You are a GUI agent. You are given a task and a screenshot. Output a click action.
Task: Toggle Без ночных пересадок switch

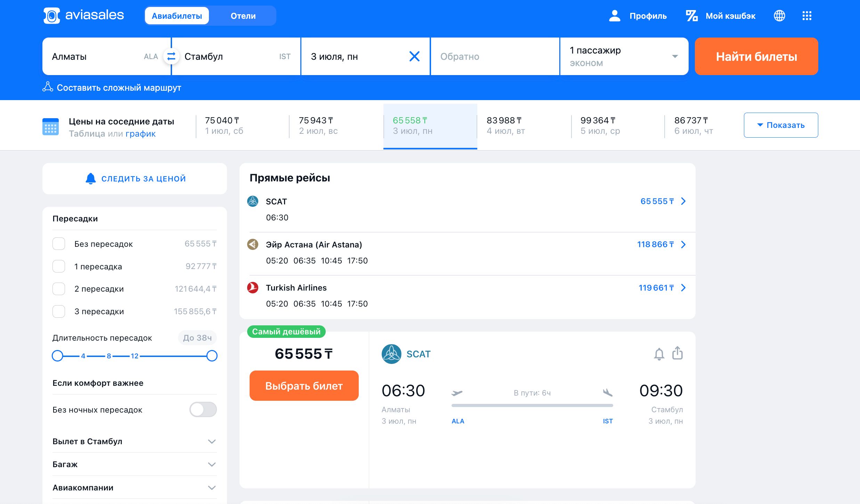click(x=203, y=409)
